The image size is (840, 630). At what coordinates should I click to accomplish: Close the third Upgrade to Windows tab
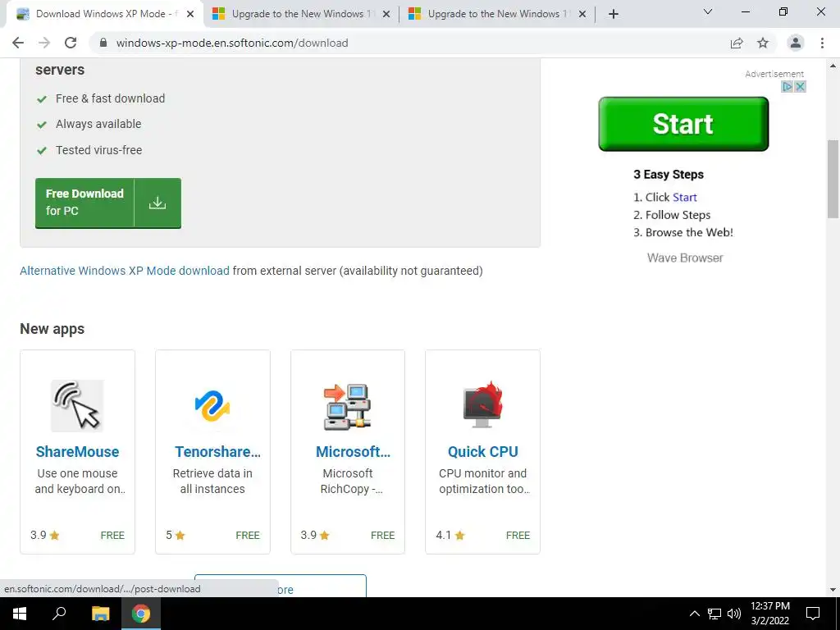(582, 14)
